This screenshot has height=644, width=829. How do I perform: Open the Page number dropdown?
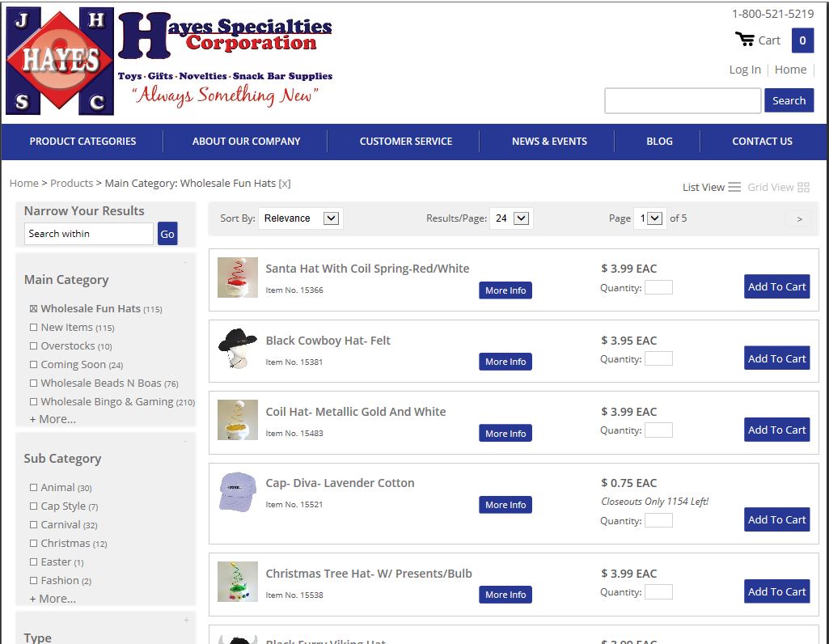(650, 218)
